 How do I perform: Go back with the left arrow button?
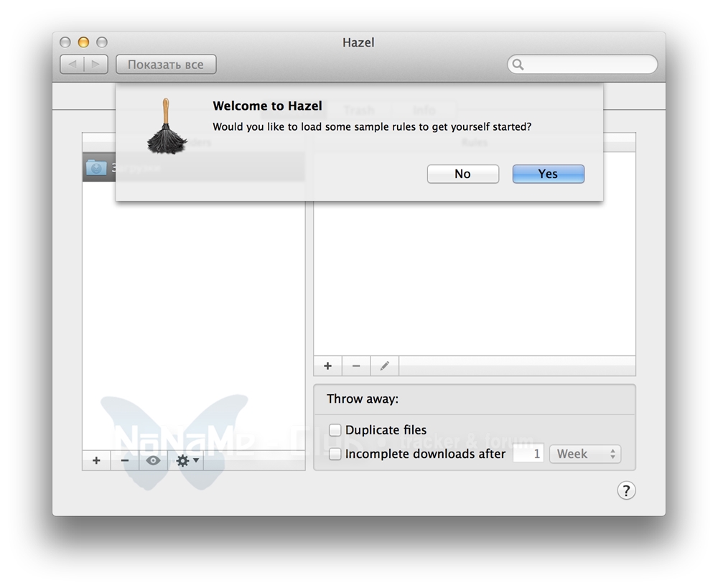click(x=72, y=65)
